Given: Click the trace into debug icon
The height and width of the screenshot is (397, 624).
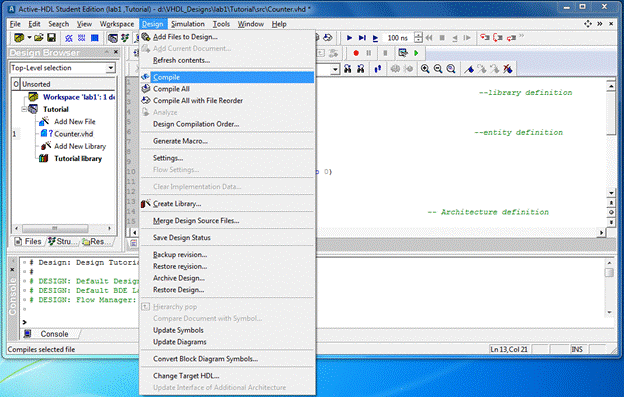Looking at the screenshot, I should click(484, 38).
